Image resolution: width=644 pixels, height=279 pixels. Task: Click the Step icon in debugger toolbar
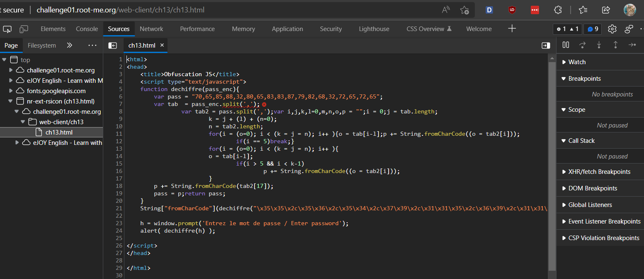pos(632,45)
